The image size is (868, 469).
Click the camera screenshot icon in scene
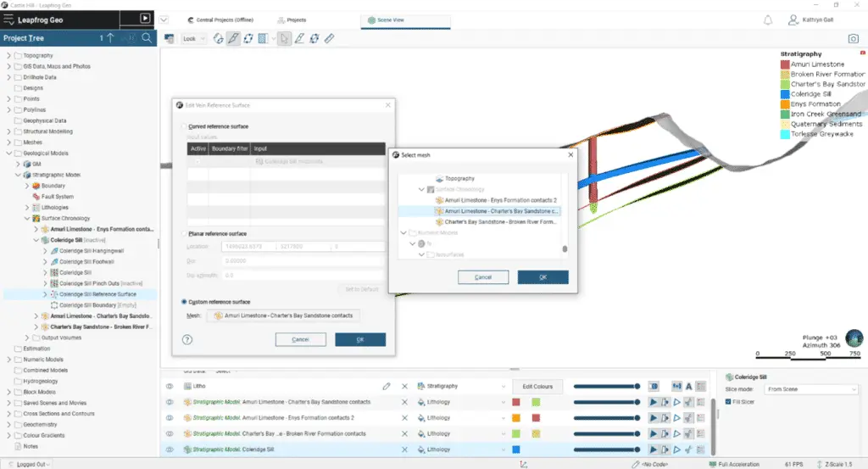click(853, 39)
